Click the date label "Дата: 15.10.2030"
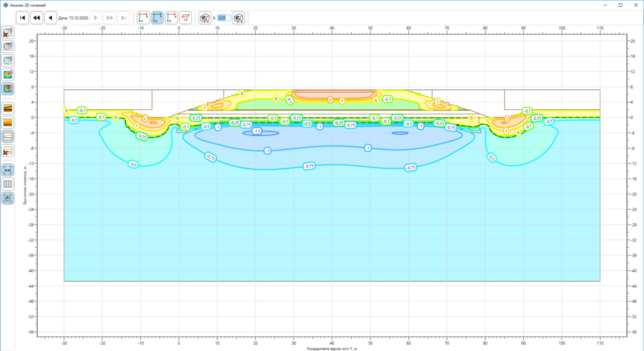 coord(73,18)
